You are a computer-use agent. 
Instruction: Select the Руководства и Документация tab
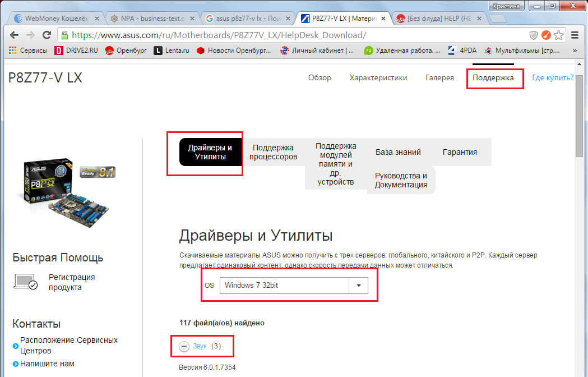(401, 180)
